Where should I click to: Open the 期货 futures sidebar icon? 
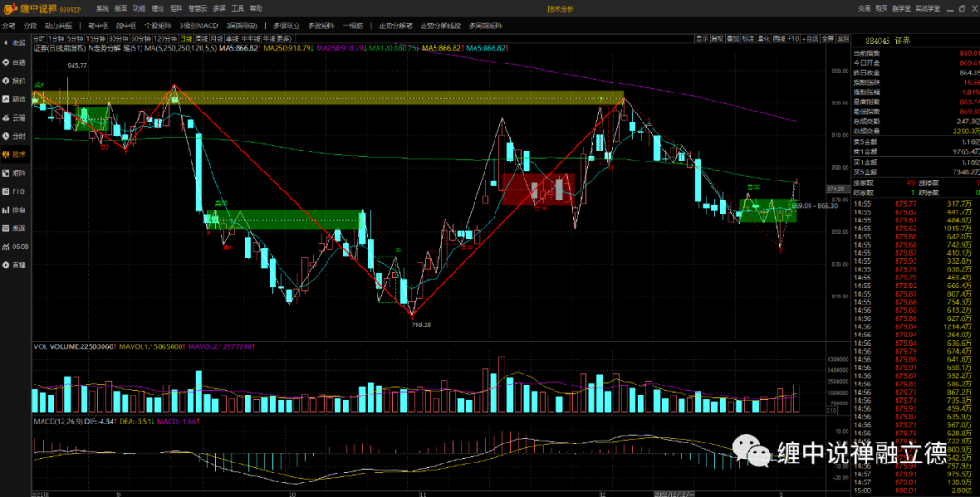[x=15, y=99]
